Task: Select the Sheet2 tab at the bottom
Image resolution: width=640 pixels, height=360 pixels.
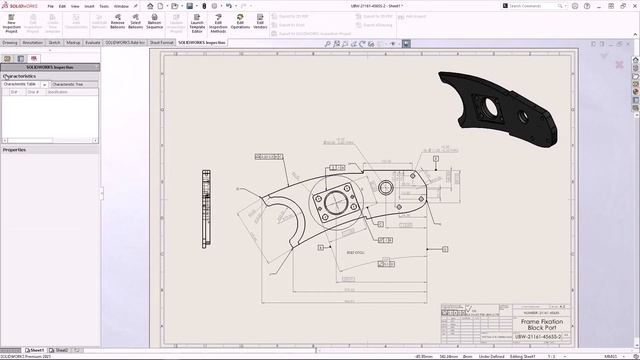Action: (x=59, y=350)
